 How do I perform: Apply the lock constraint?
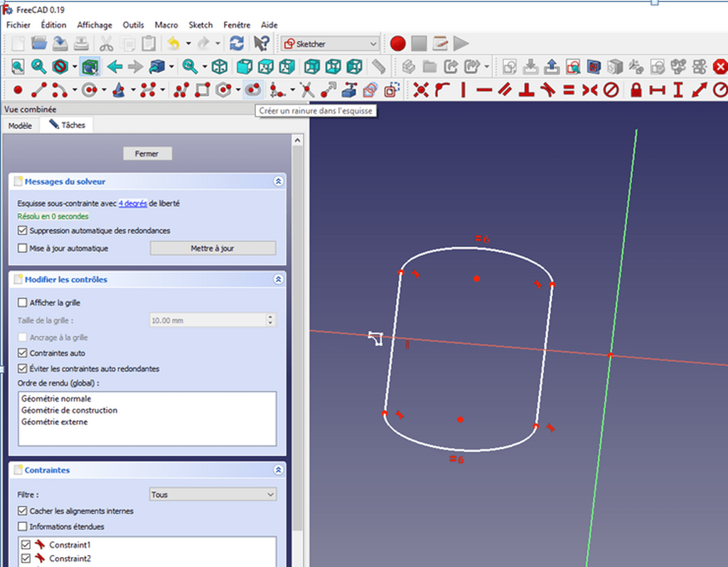pyautogui.click(x=636, y=90)
